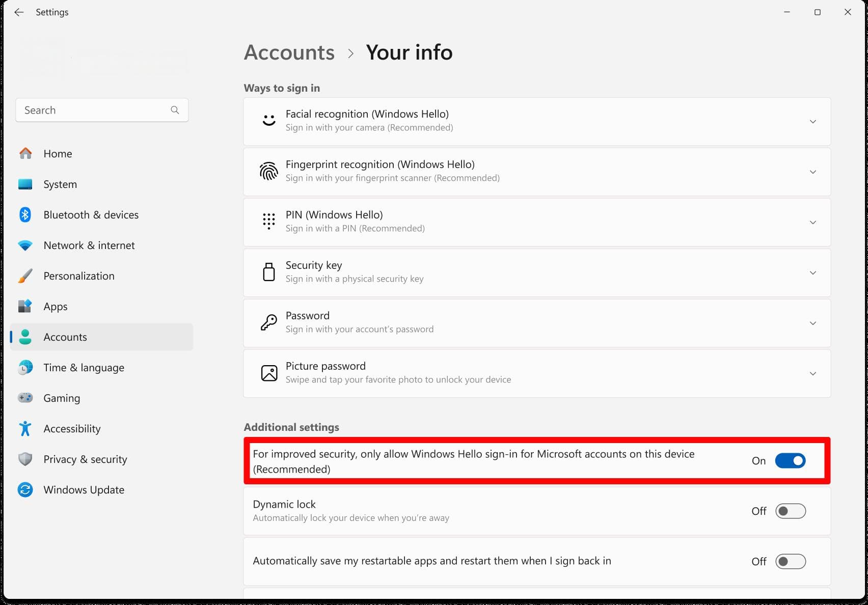This screenshot has height=605, width=868.
Task: Click 'Sign in with your camera (Recommended)' text
Action: tap(369, 127)
